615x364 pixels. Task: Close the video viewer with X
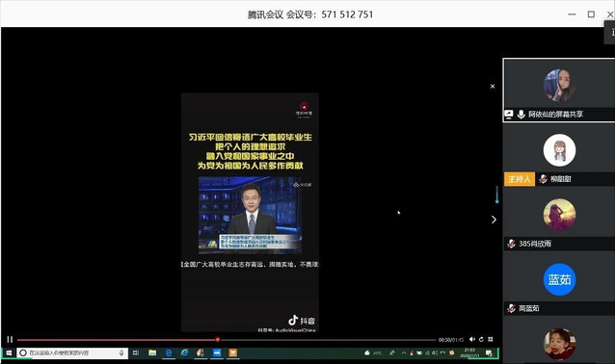493,87
